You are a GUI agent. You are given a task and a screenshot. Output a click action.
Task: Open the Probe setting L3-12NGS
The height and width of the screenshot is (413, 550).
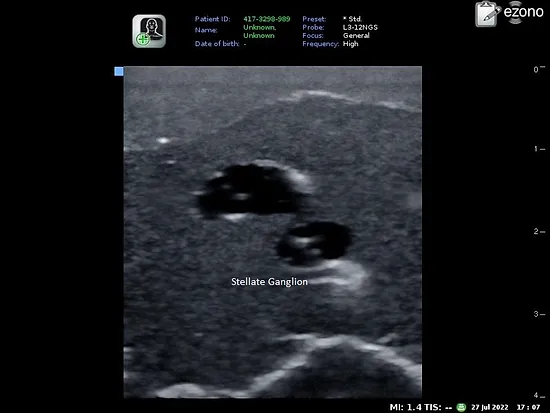[360, 27]
